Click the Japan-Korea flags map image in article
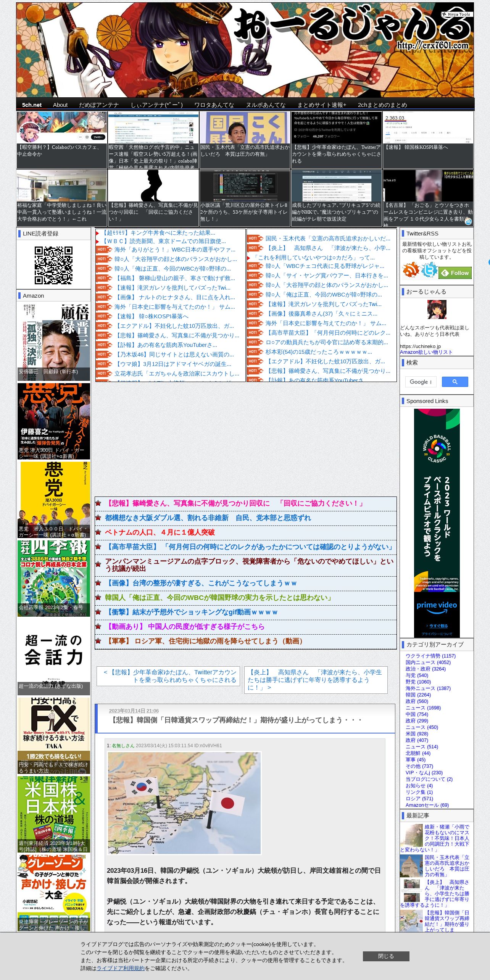The image size is (490, 980). tap(184, 803)
